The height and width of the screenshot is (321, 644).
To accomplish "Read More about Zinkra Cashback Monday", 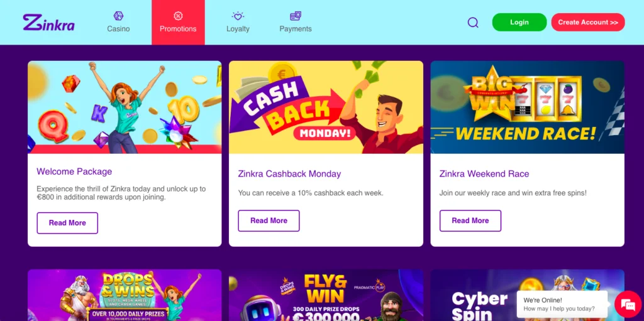I will click(269, 221).
